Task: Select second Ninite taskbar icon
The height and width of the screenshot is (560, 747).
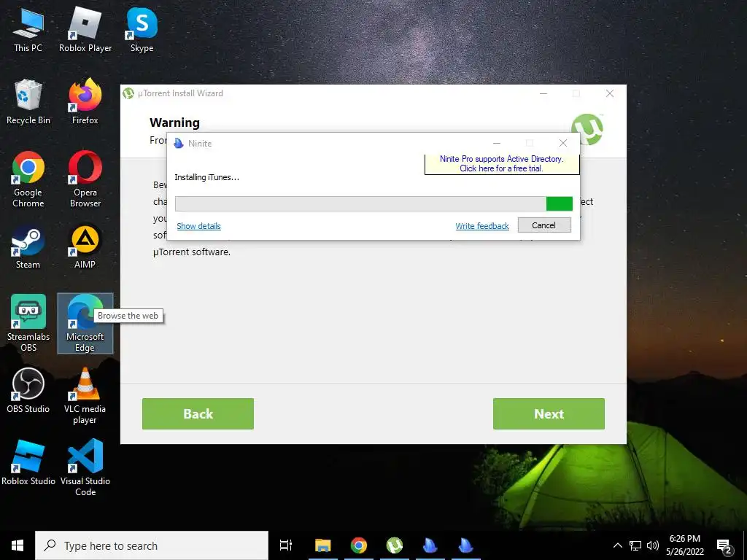Action: tap(465, 545)
